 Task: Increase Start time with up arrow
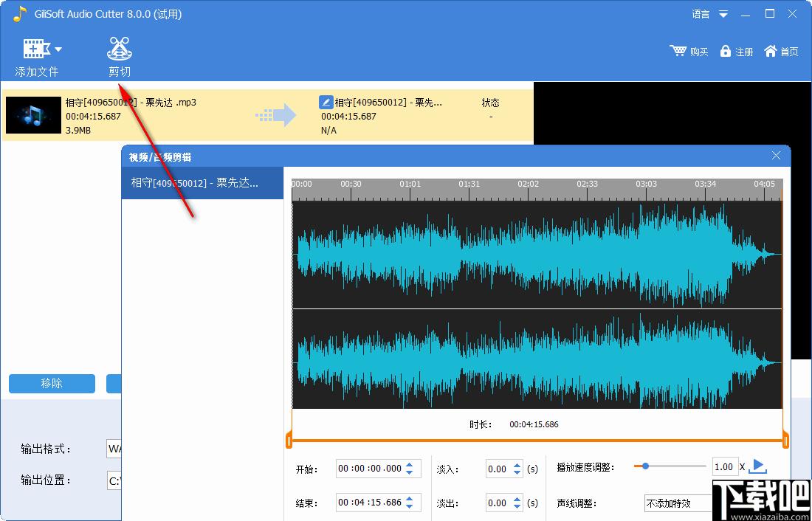click(x=410, y=465)
